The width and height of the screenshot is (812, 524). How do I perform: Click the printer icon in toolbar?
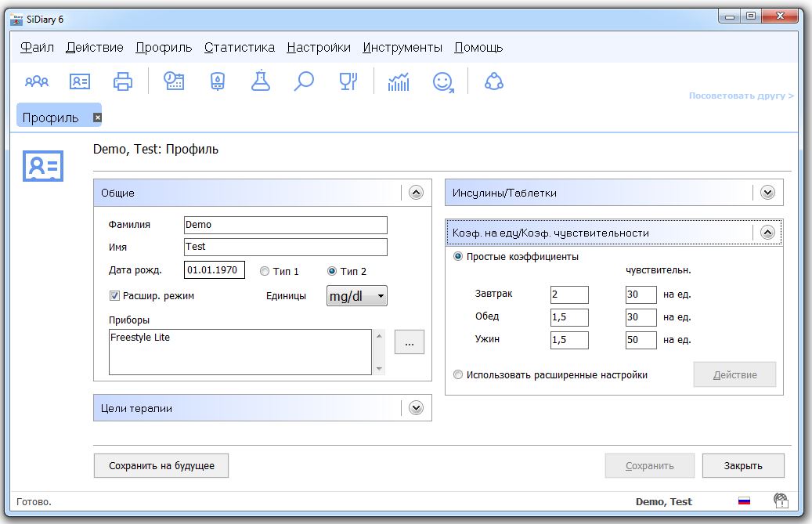[123, 81]
